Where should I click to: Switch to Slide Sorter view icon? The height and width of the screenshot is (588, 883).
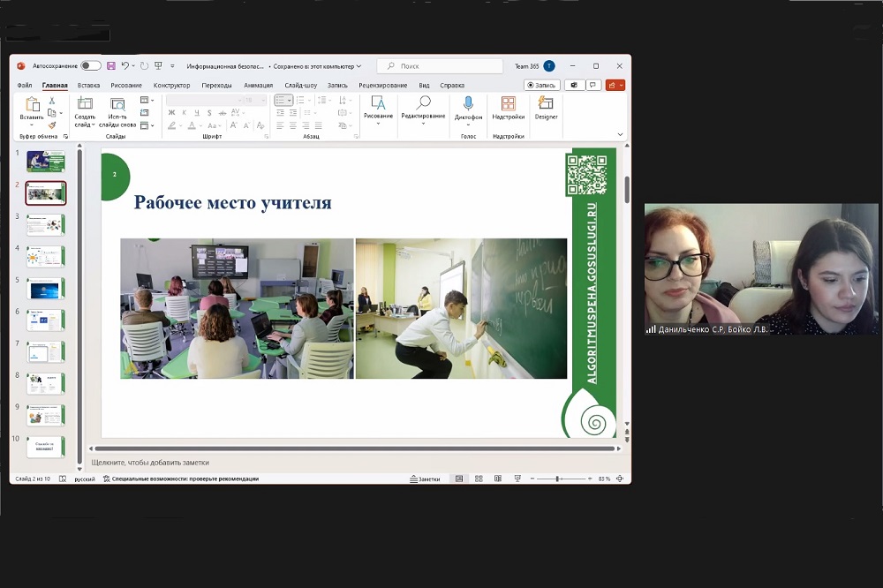click(479, 479)
